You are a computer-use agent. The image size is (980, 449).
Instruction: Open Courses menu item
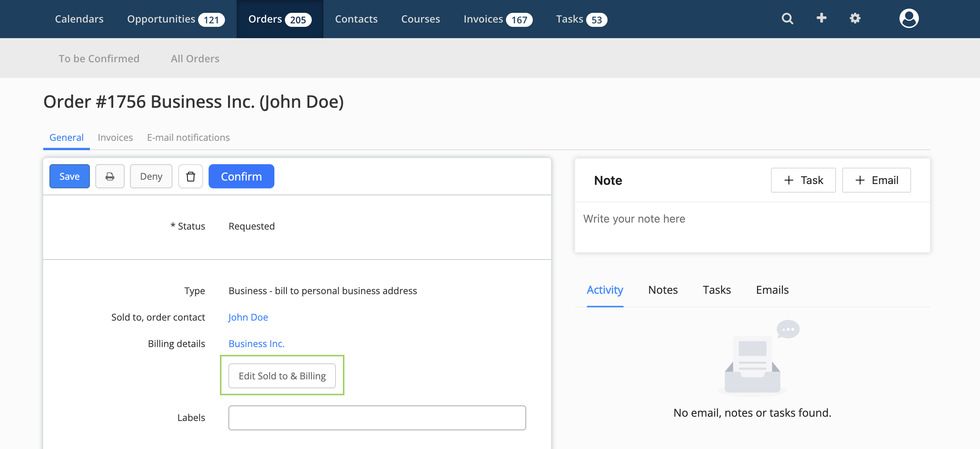point(420,19)
